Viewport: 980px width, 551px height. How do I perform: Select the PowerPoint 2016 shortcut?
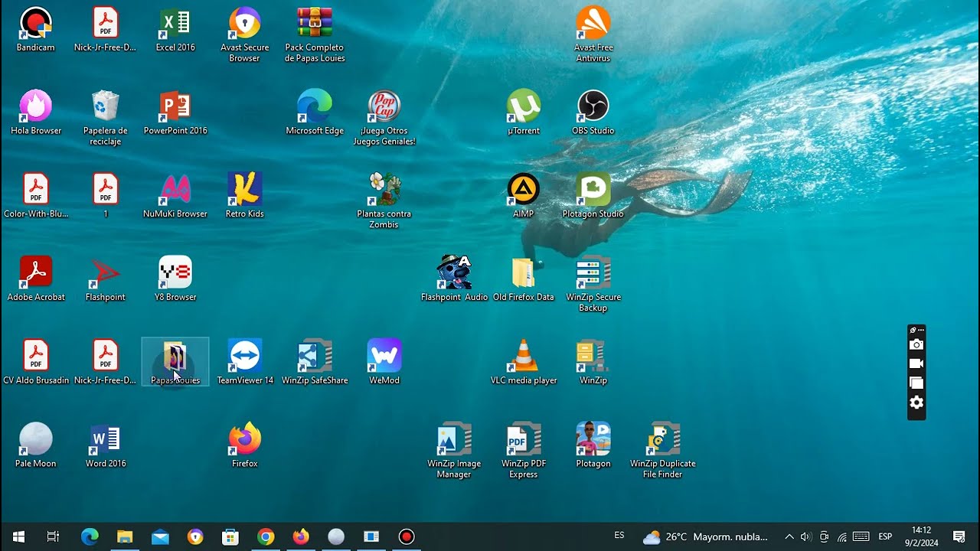coord(175,113)
